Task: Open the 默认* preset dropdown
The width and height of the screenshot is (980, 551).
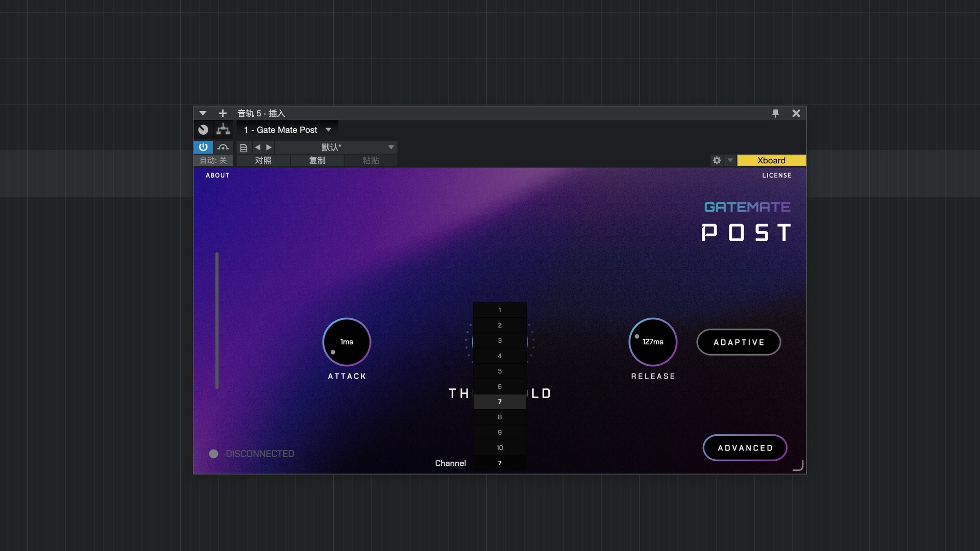Action: pyautogui.click(x=336, y=147)
